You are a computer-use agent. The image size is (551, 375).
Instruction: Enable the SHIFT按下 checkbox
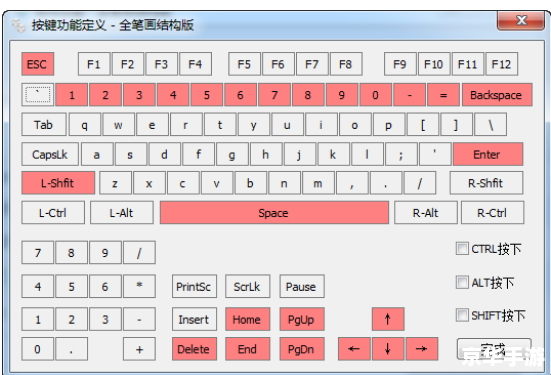click(462, 315)
